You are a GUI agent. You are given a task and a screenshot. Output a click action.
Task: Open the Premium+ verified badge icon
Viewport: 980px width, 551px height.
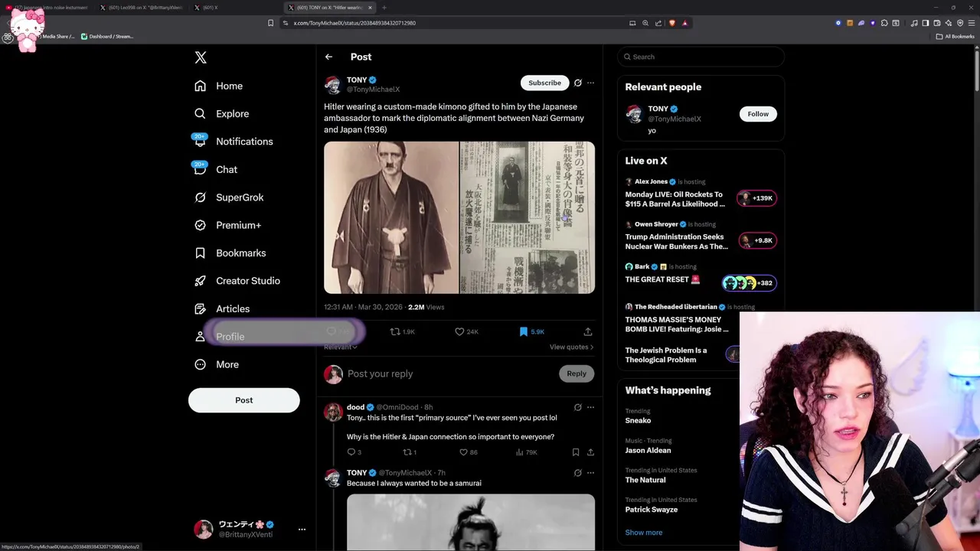[200, 225]
